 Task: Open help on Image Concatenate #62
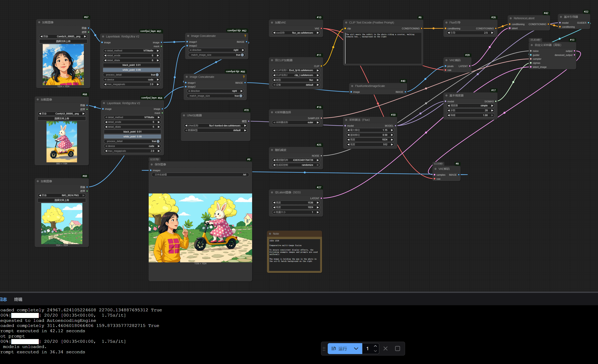pos(245,36)
